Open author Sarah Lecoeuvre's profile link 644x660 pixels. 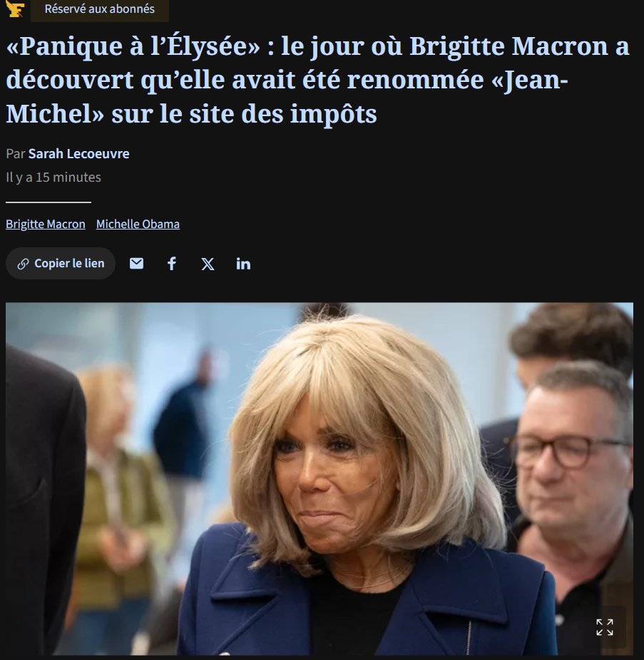[78, 154]
